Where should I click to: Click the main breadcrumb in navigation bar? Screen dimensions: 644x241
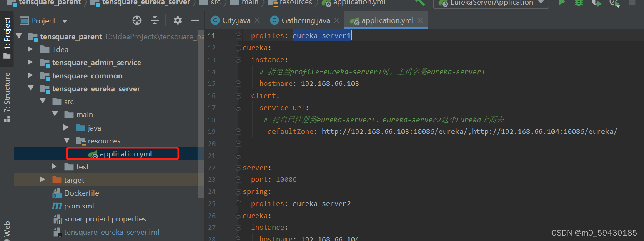[245, 3]
